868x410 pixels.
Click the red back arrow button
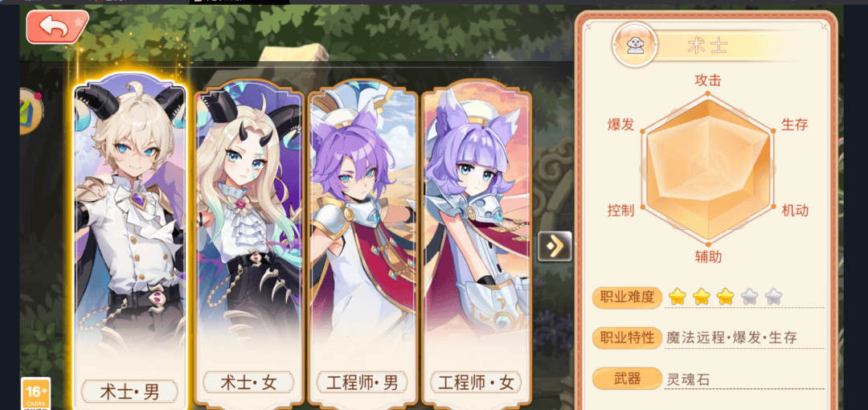click(x=57, y=27)
